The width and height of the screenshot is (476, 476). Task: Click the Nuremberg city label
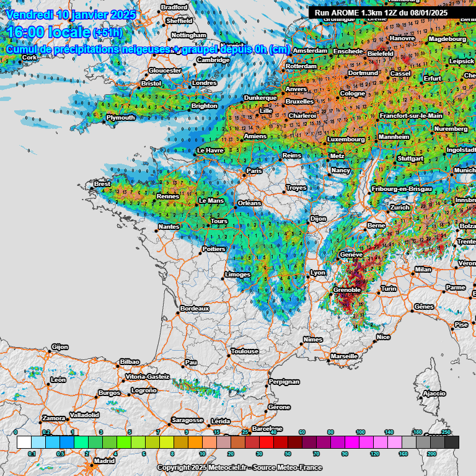click(x=451, y=129)
